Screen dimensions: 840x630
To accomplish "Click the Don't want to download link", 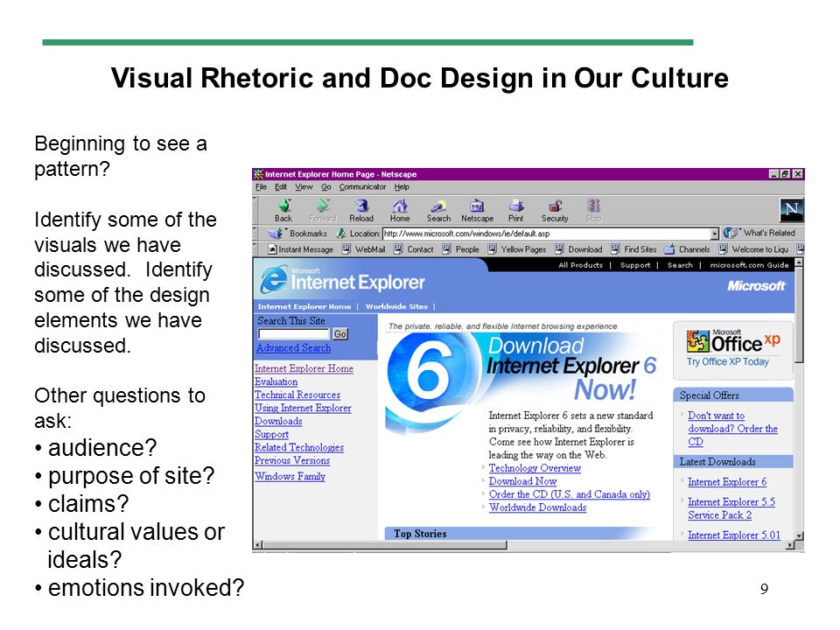I will click(x=732, y=429).
